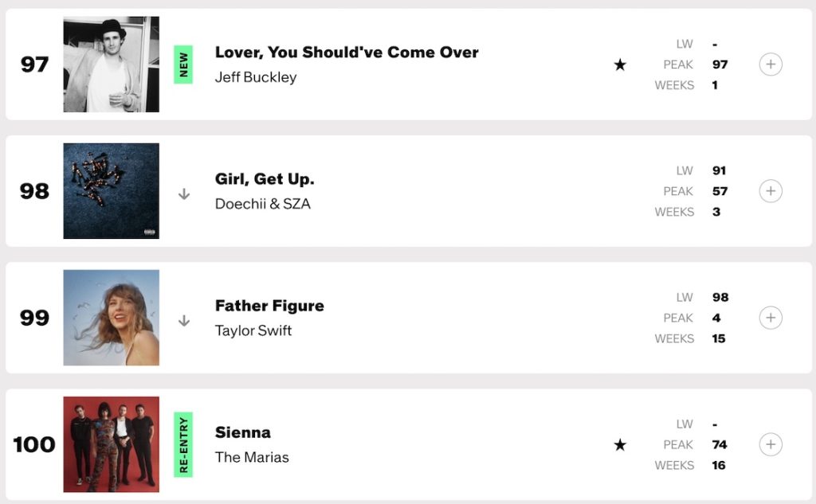816x504 pixels.
Task: Select the Doechii & SZA artist name
Action: point(262,205)
